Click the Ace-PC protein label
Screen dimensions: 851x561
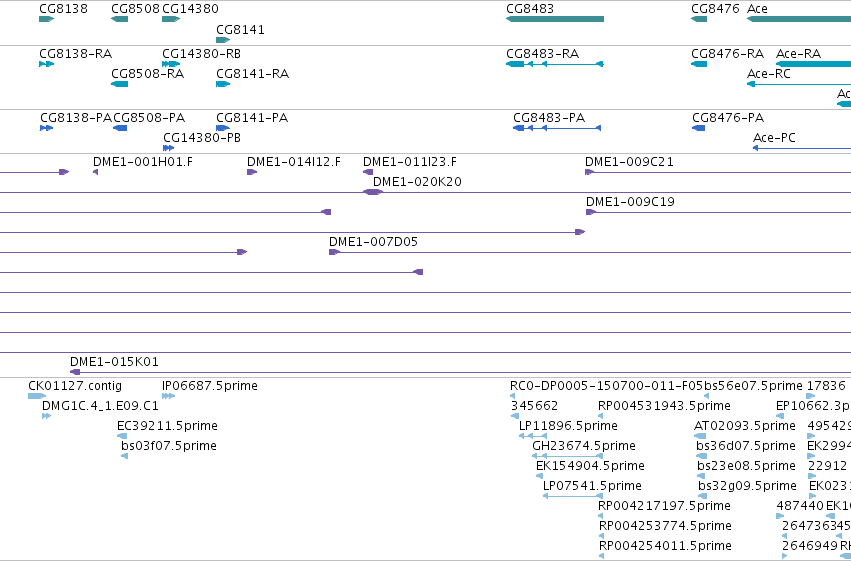tap(774, 138)
